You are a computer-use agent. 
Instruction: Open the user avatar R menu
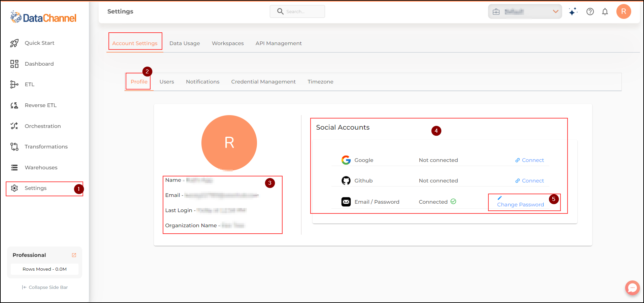pos(624,11)
